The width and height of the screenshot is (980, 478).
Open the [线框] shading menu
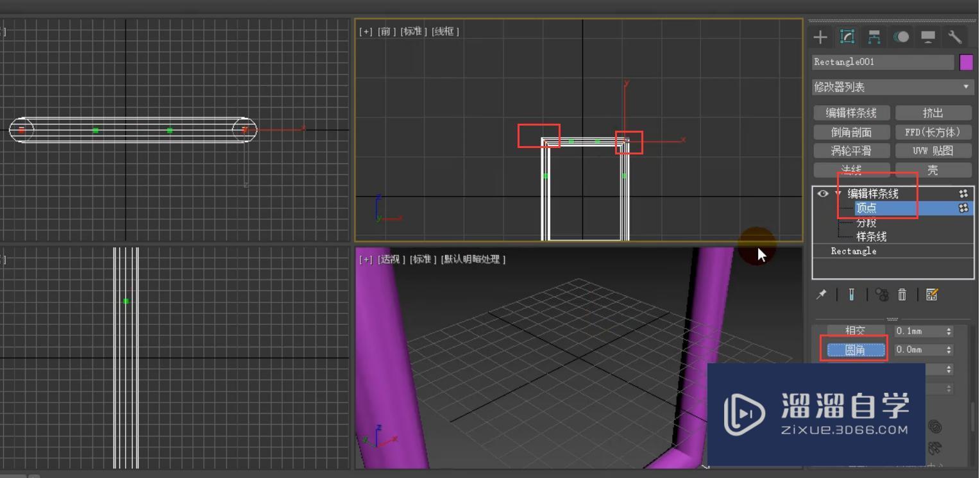point(445,31)
